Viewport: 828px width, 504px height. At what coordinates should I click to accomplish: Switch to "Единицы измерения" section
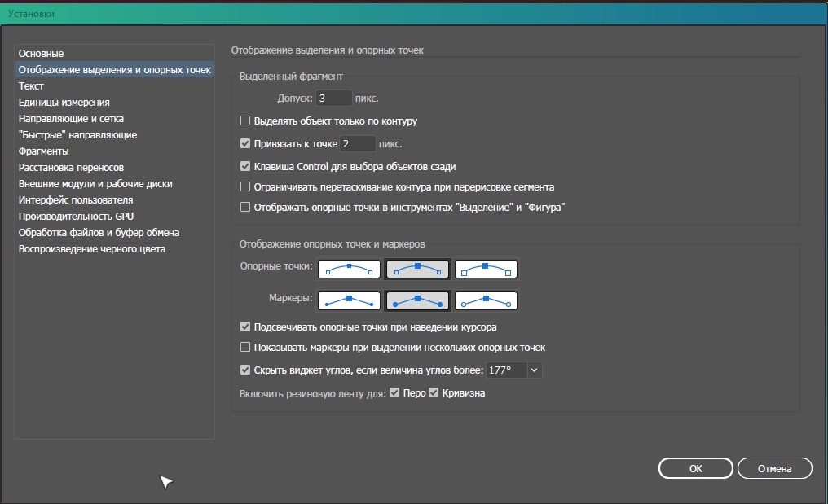point(64,103)
